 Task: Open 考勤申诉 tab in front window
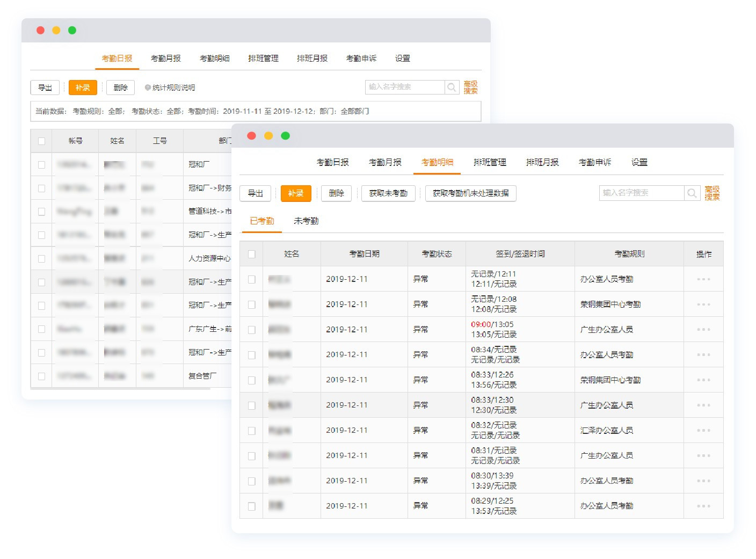pos(595,162)
